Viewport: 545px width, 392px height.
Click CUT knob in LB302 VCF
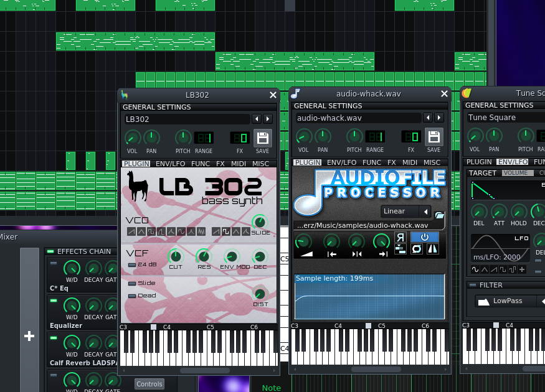click(176, 256)
